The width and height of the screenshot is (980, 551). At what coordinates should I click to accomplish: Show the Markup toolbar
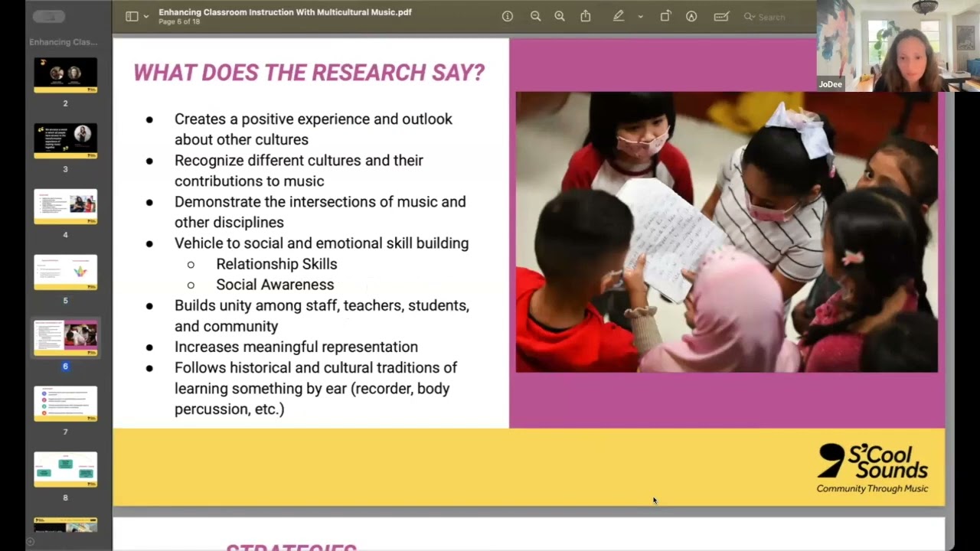click(x=691, y=16)
